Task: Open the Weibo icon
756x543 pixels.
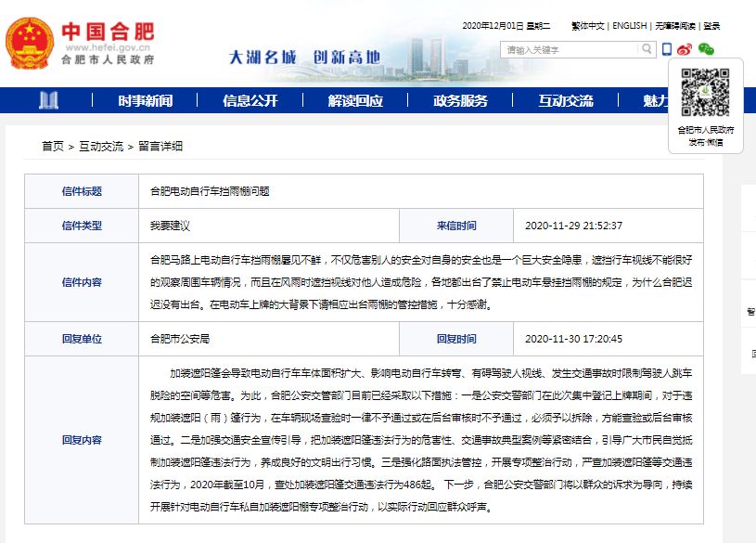Action: [x=685, y=49]
